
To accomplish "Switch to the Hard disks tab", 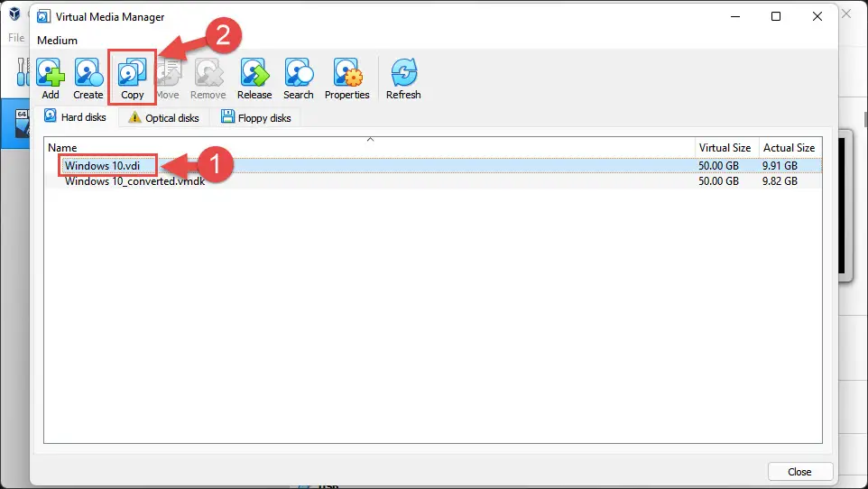I will pyautogui.click(x=76, y=117).
